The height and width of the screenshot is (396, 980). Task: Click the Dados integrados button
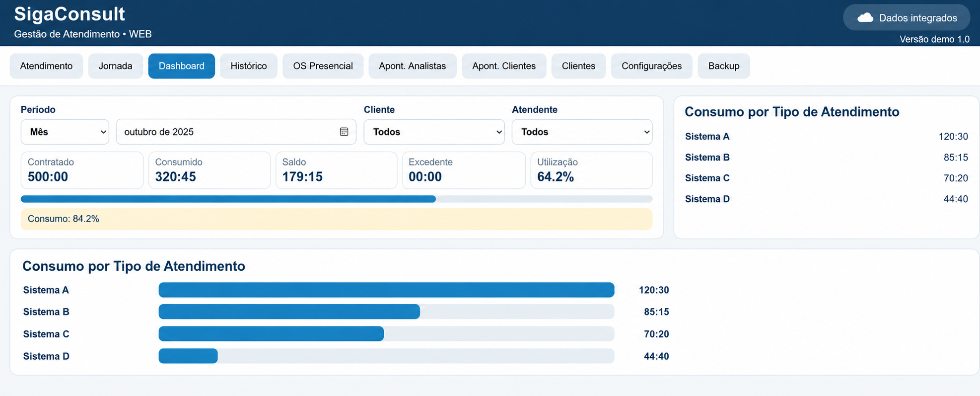click(907, 18)
